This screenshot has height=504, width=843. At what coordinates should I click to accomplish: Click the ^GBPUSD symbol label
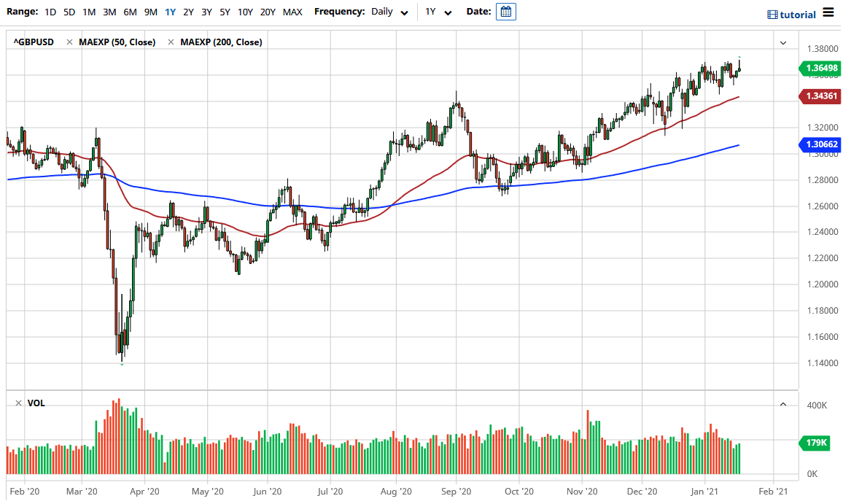(x=33, y=42)
